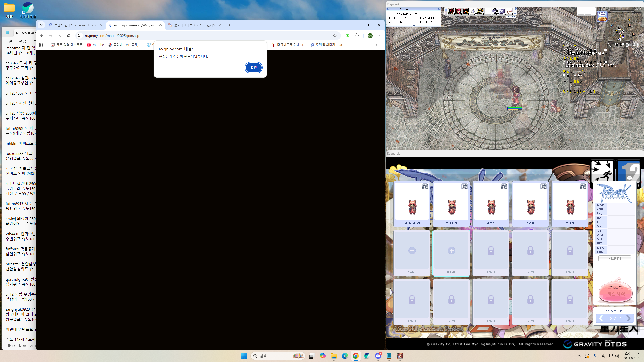644x362 pixels.
Task: Open Microsoft Edge from the taskbar
Action: tap(345, 356)
